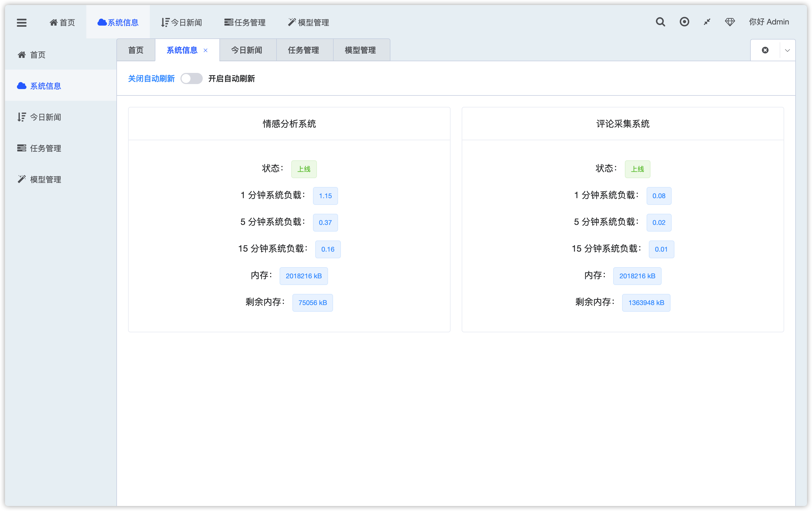Go to 首页 in top navigation
The height and width of the screenshot is (511, 812).
tap(62, 23)
